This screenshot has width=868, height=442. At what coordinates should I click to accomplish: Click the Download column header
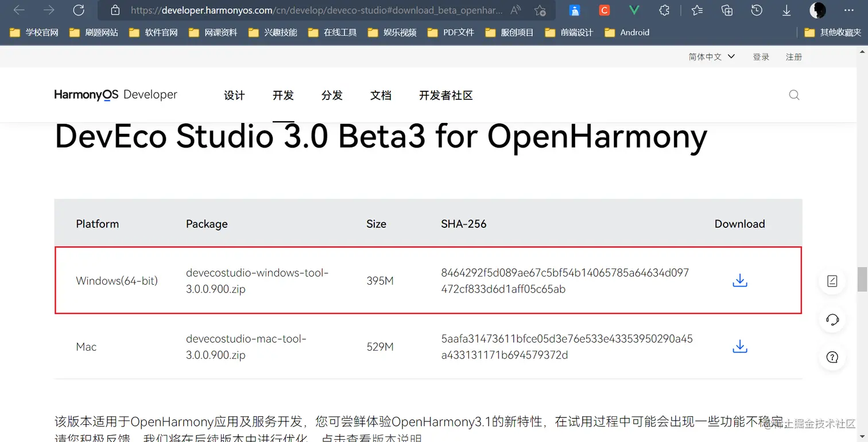(740, 224)
